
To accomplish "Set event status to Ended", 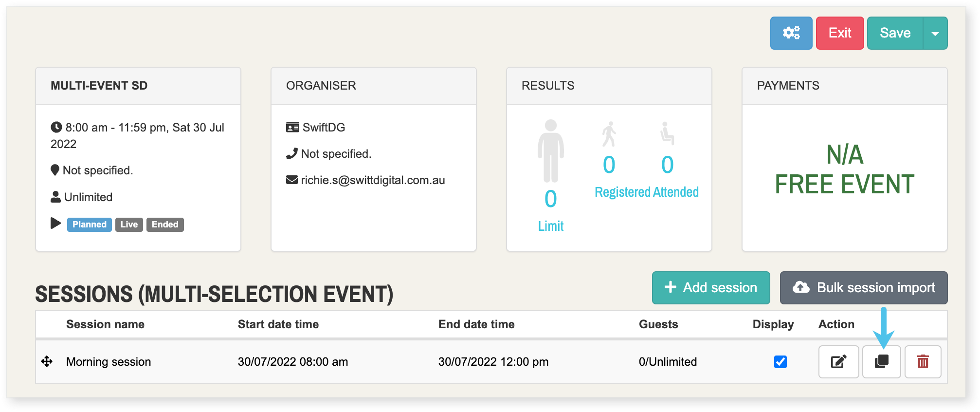I will 165,225.
